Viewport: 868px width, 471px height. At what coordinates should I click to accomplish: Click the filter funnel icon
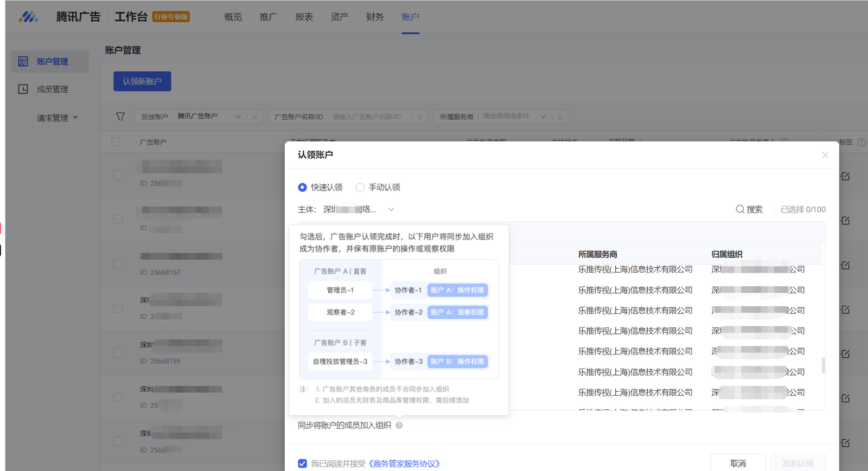120,117
